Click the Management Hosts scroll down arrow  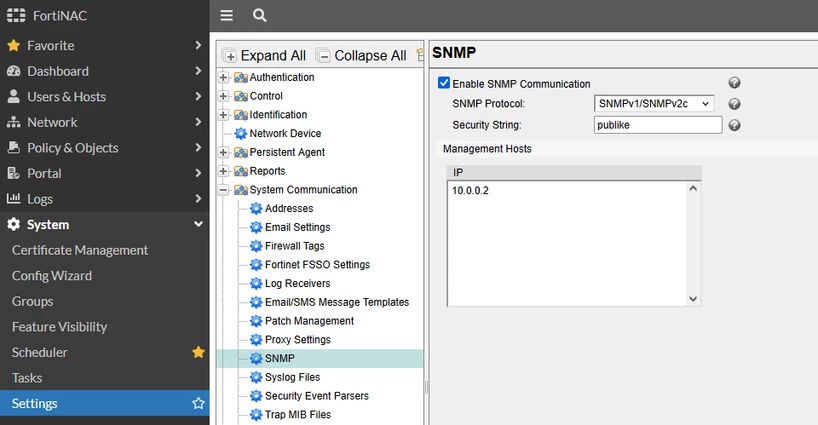[693, 299]
